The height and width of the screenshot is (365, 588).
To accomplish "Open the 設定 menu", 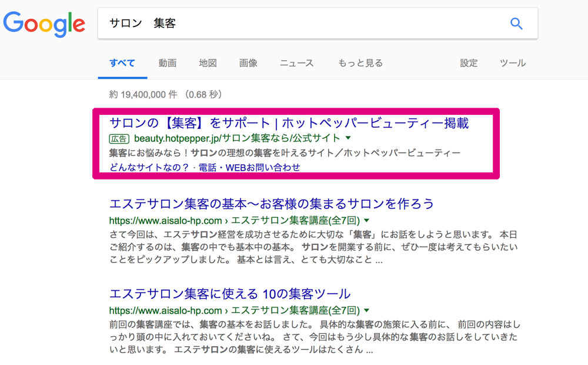I will 469,63.
